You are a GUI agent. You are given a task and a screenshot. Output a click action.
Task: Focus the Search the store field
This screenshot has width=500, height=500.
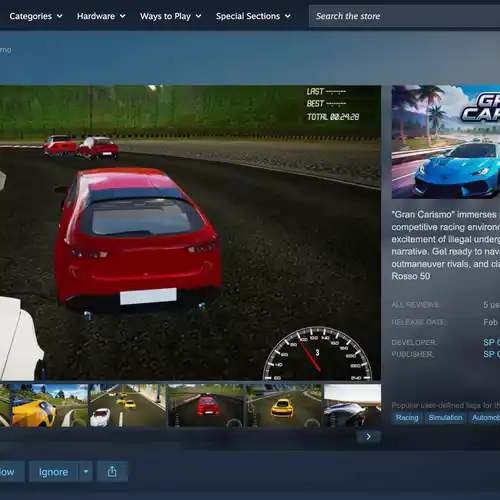point(404,16)
